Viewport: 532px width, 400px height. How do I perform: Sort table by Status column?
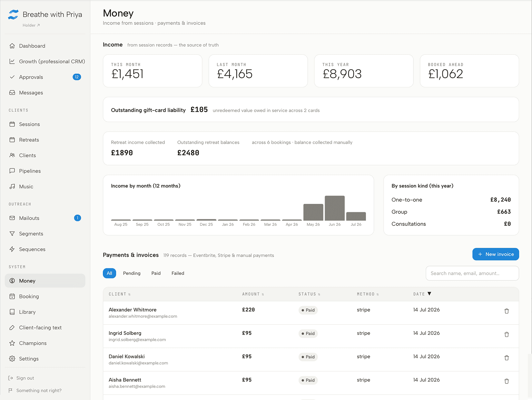(310, 294)
